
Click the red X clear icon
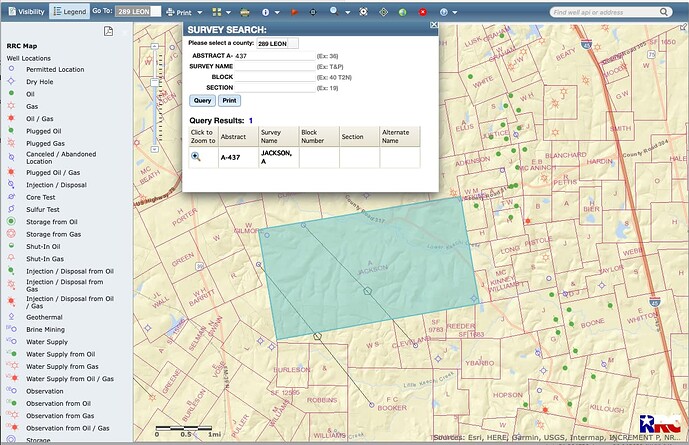coord(423,12)
